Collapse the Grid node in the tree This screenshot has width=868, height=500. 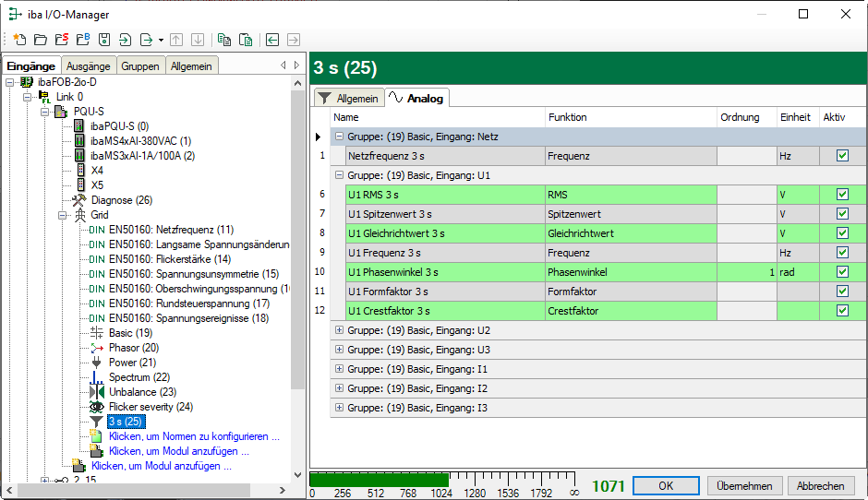pyautogui.click(x=64, y=215)
